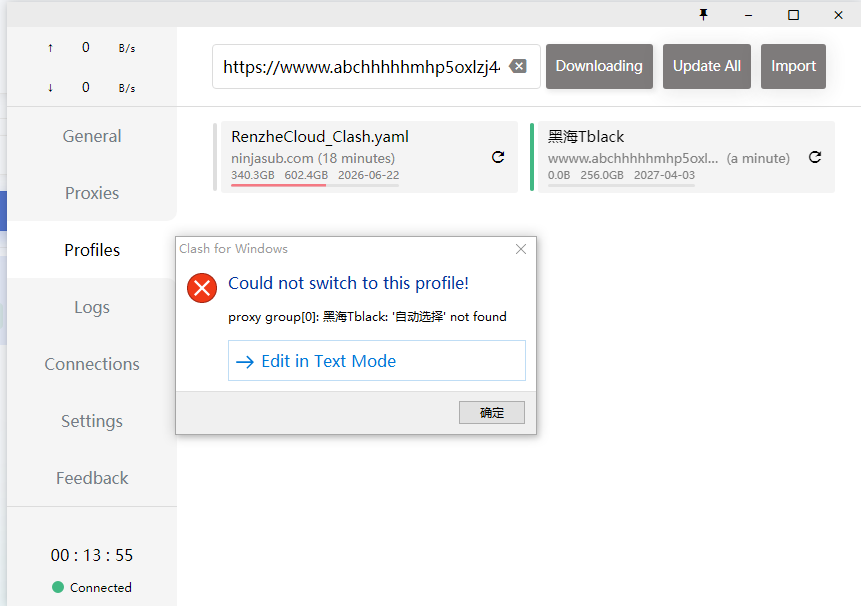Viewport: 861px width, 606px height.
Task: Open the Feedback page
Action: [x=92, y=478]
